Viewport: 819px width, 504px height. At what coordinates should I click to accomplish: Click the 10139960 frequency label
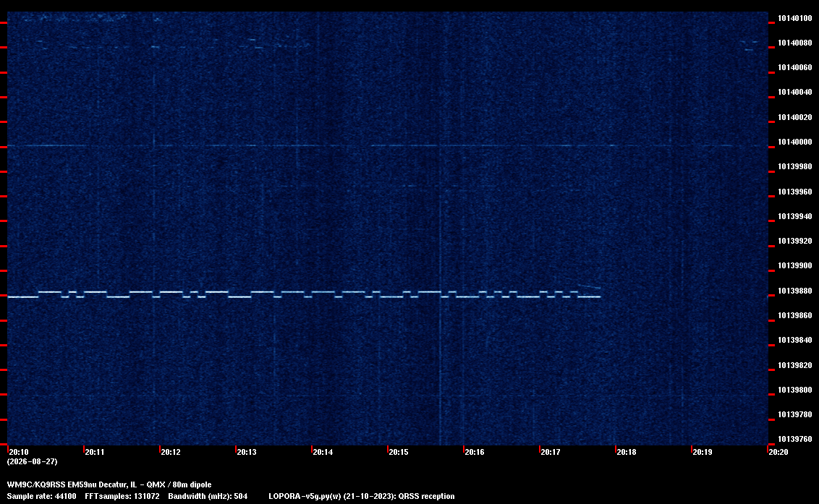(795, 192)
